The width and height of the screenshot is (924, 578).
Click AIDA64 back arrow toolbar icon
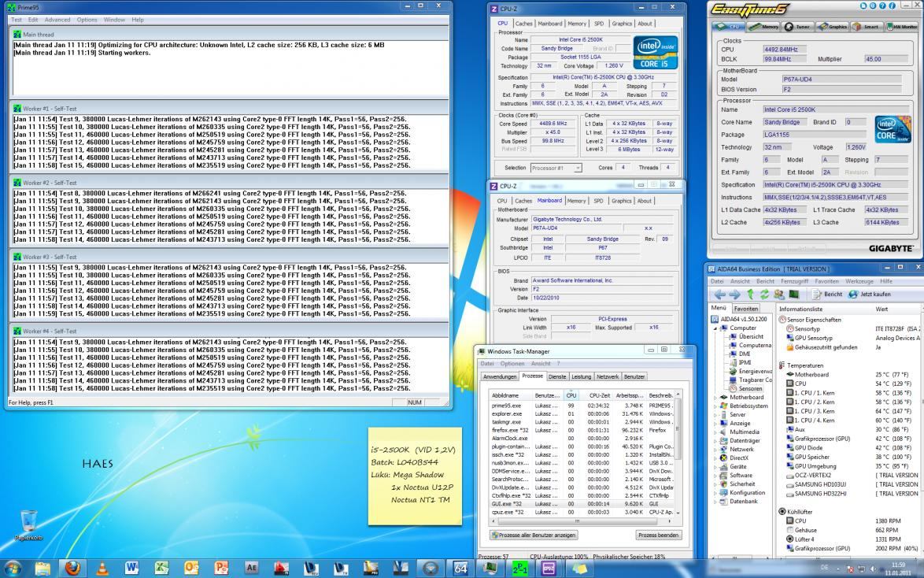coord(720,295)
